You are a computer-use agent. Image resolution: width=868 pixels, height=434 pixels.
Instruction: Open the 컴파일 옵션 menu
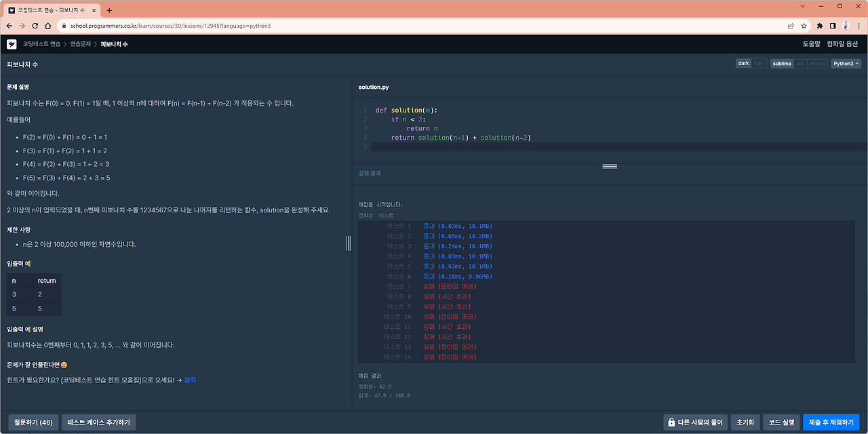point(843,44)
